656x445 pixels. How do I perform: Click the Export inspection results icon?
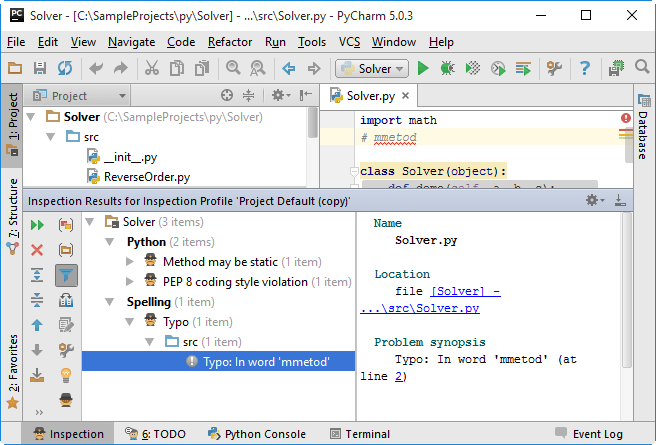pyautogui.click(x=37, y=375)
